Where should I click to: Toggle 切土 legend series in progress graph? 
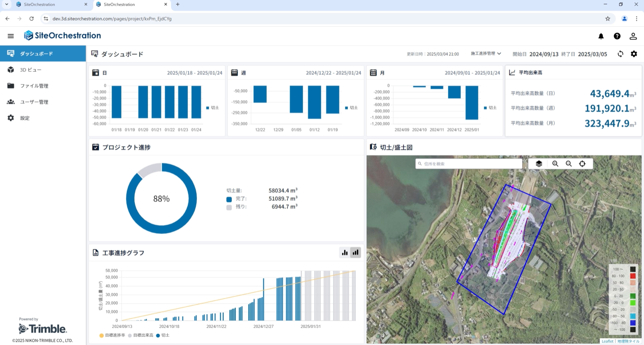coord(163,335)
